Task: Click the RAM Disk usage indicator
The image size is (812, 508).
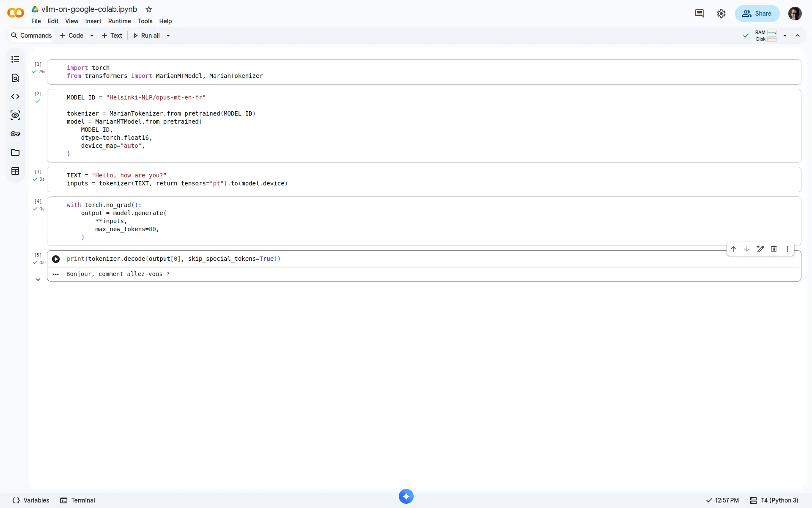Action: [x=766, y=36]
